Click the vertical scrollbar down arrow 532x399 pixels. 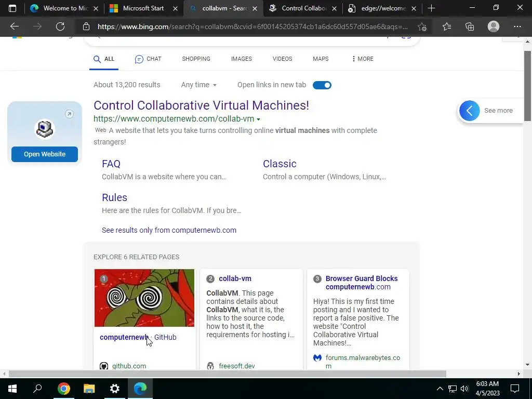tap(527, 365)
